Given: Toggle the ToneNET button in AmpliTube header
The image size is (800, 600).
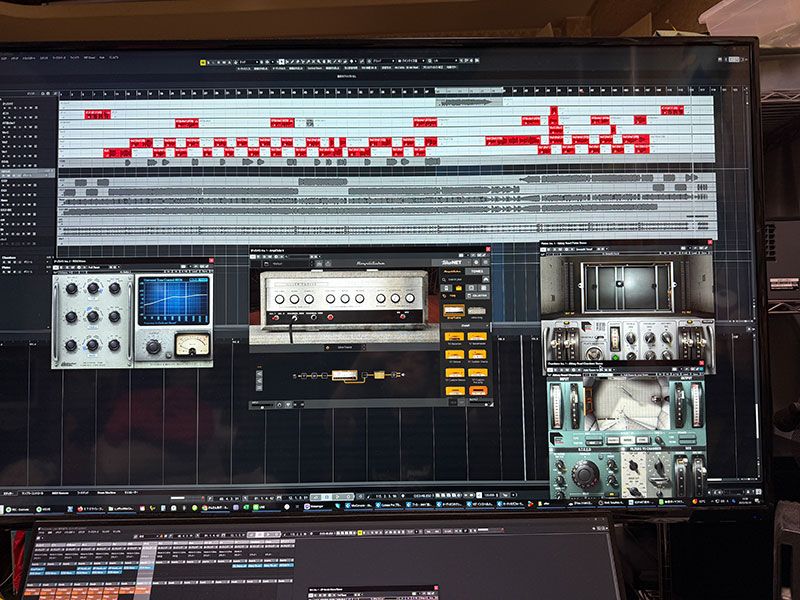Looking at the screenshot, I should coord(452,262).
